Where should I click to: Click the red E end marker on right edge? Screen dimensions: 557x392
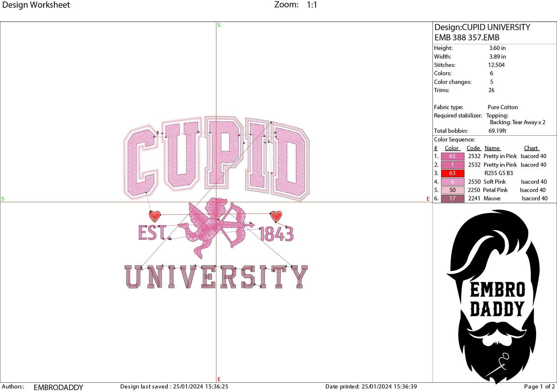pyautogui.click(x=428, y=199)
